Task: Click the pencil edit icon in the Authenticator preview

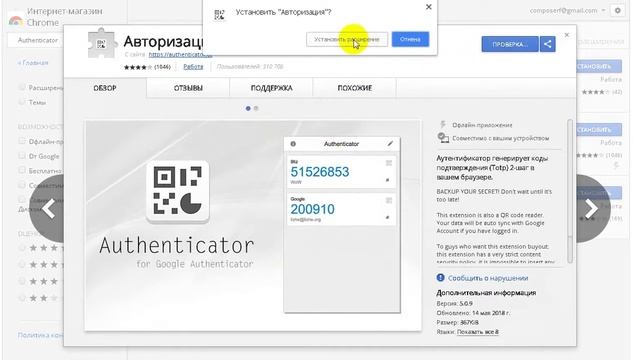Action: (x=390, y=144)
